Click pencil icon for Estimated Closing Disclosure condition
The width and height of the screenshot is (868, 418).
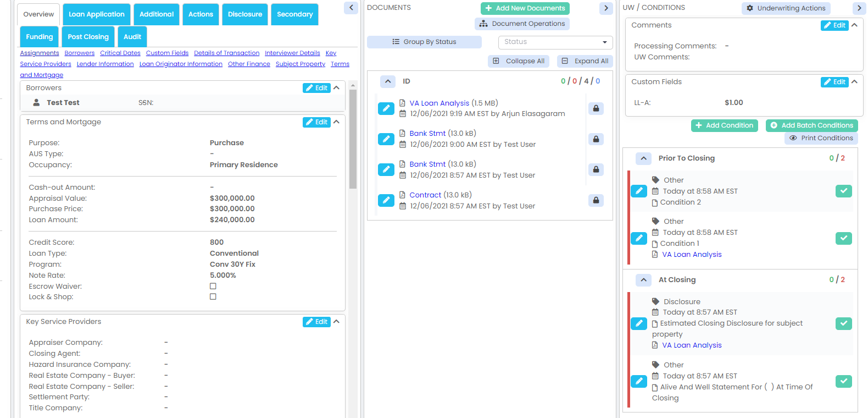pos(638,323)
